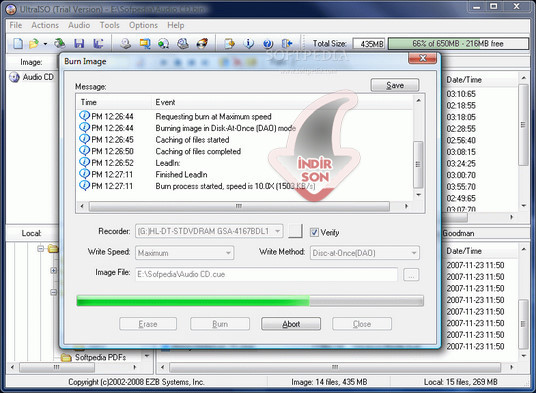Click the Softpedia PDFs folder label
536x393 pixels.
(100, 357)
